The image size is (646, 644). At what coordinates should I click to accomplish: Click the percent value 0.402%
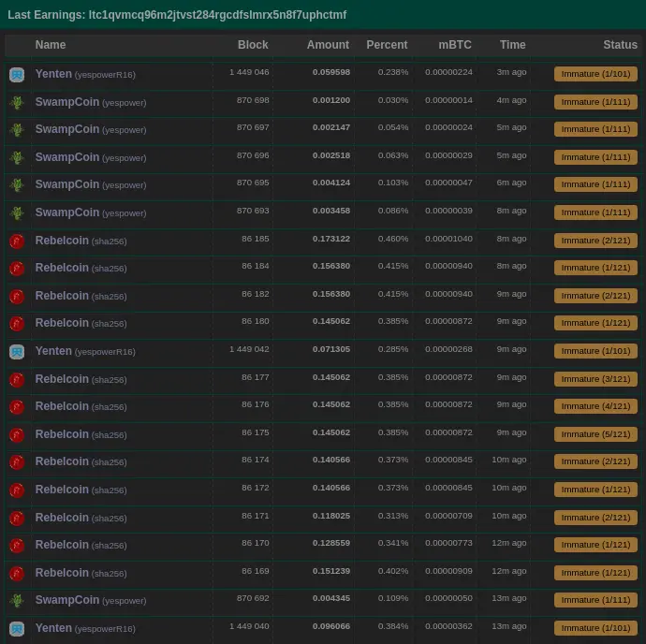[x=393, y=571]
